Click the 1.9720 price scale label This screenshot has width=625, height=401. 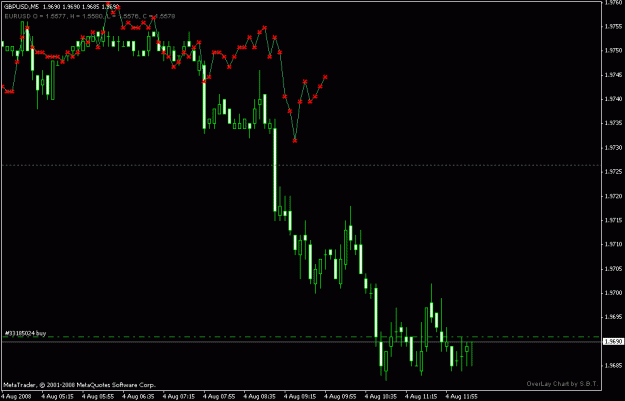tap(613, 196)
